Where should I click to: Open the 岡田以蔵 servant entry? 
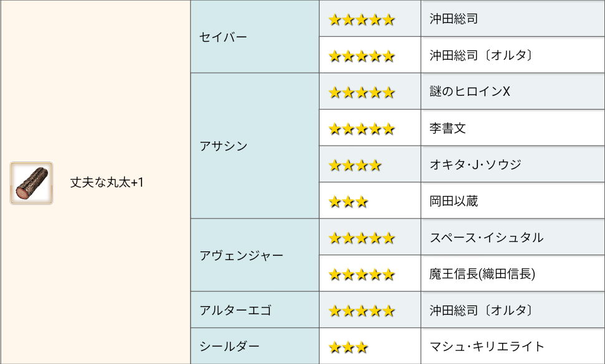tap(454, 202)
